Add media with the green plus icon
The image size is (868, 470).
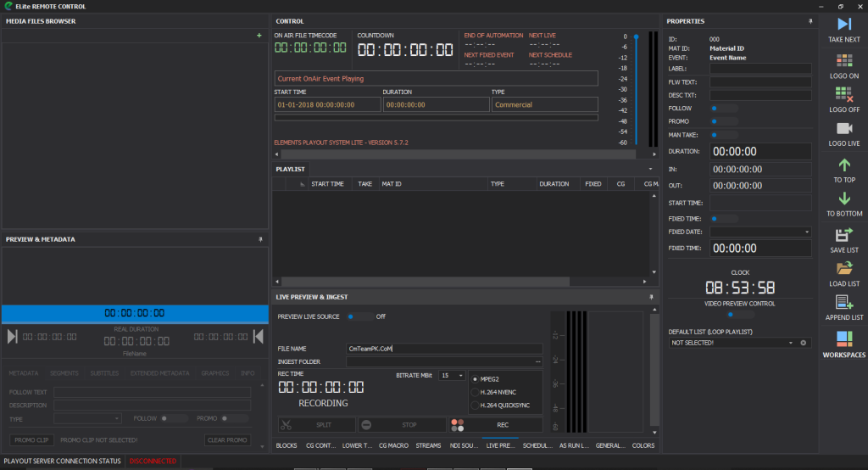pos(259,36)
